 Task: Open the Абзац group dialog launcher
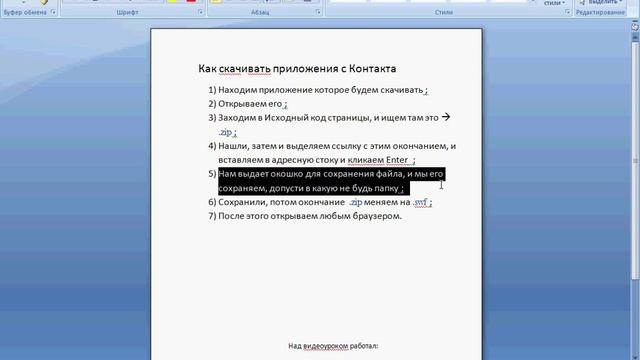(x=318, y=12)
